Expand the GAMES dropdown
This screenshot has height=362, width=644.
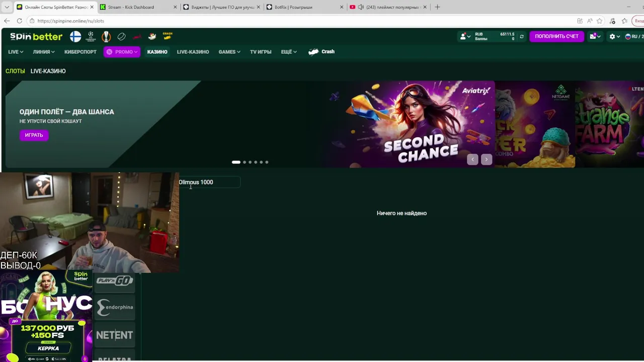[x=229, y=52]
